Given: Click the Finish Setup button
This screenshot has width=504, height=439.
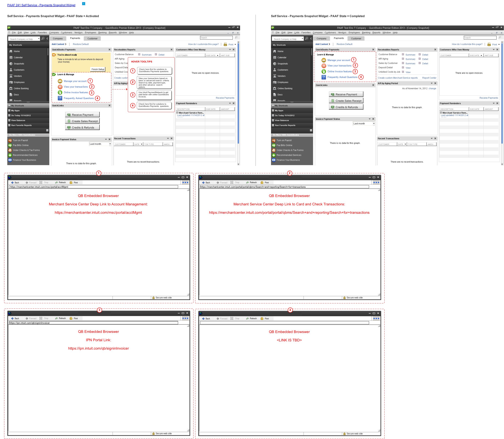Looking at the screenshot, I should [98, 69].
